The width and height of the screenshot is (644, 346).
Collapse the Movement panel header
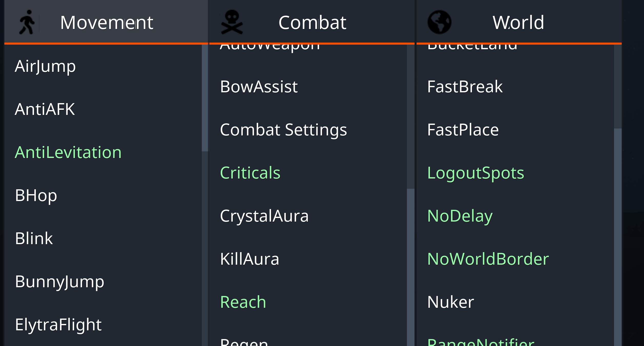[106, 22]
